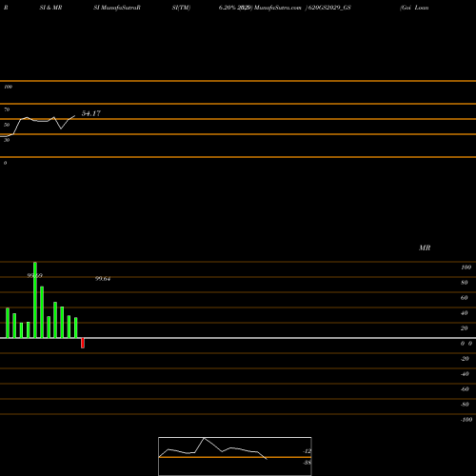The width and height of the screenshot is (476, 476).
Task: Select the MR axis -100 label
Action: (x=466, y=420)
